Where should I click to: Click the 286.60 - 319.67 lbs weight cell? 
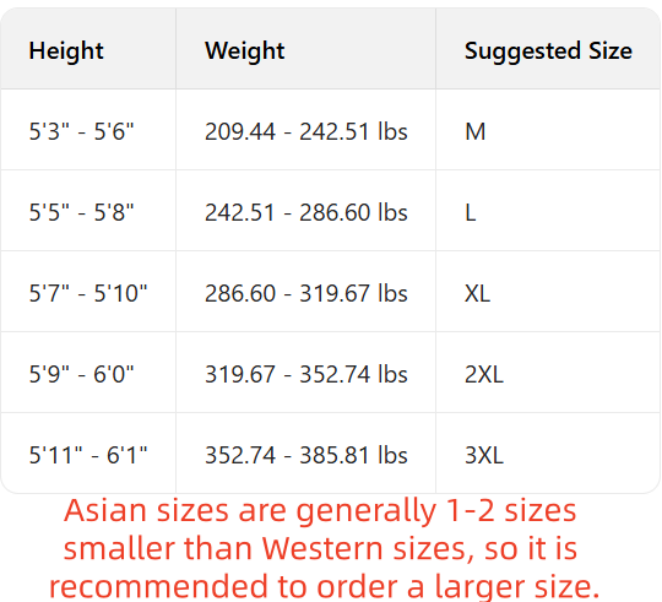pos(306,293)
